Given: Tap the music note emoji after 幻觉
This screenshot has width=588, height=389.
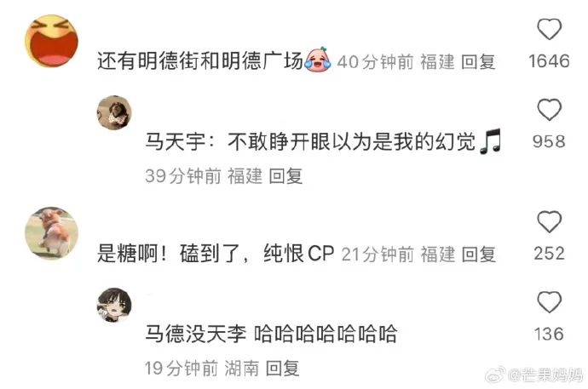Looking at the screenshot, I should pyautogui.click(x=491, y=141).
